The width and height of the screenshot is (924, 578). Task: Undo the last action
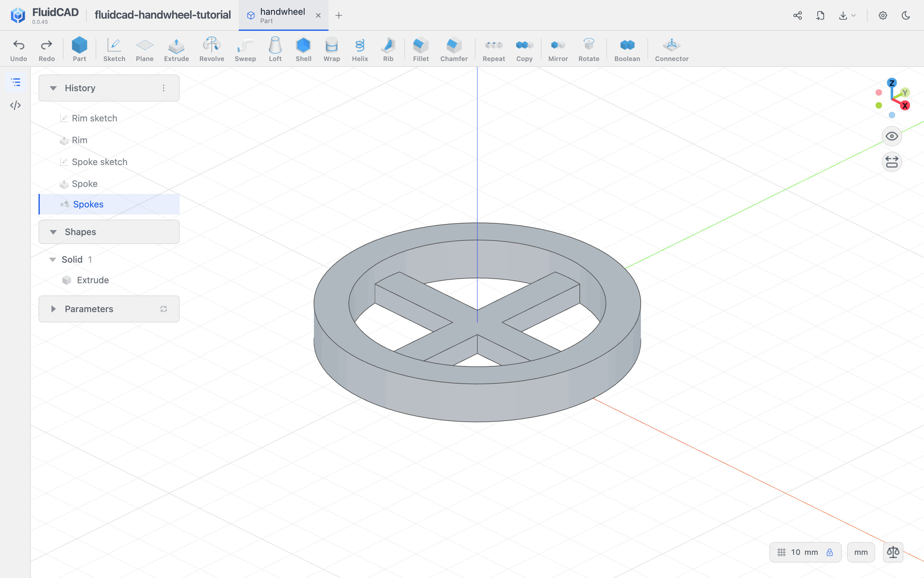pyautogui.click(x=19, y=49)
